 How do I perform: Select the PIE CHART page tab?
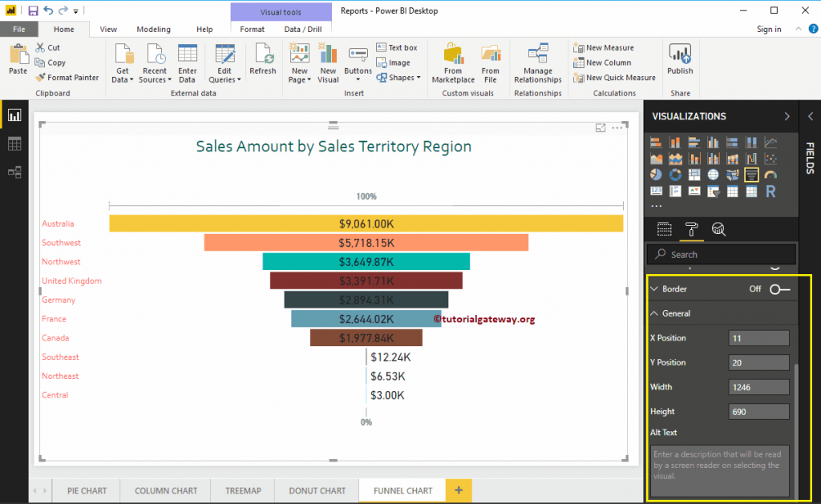[86, 490]
